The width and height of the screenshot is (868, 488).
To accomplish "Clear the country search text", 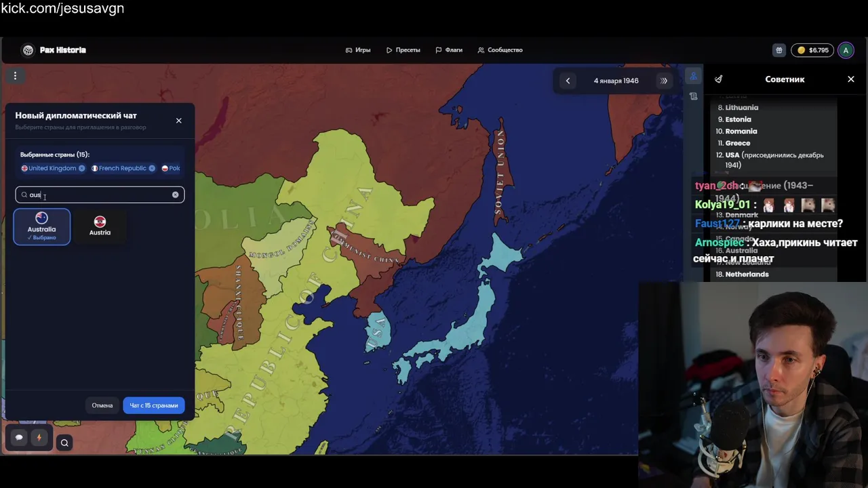I will click(x=175, y=195).
